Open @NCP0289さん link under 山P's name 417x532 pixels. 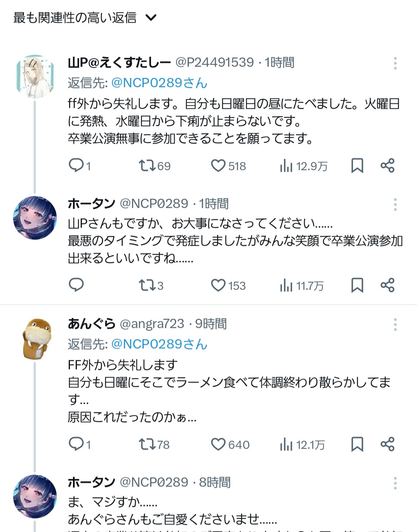click(x=159, y=83)
